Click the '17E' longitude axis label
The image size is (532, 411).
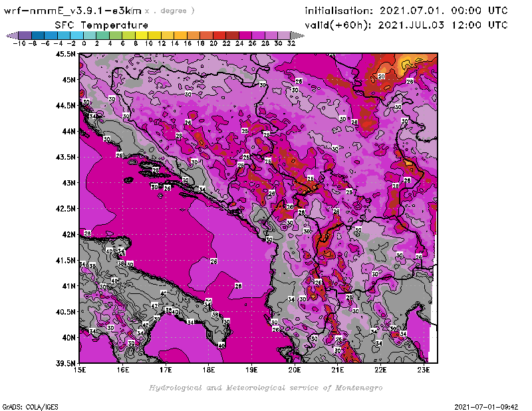click(x=166, y=370)
